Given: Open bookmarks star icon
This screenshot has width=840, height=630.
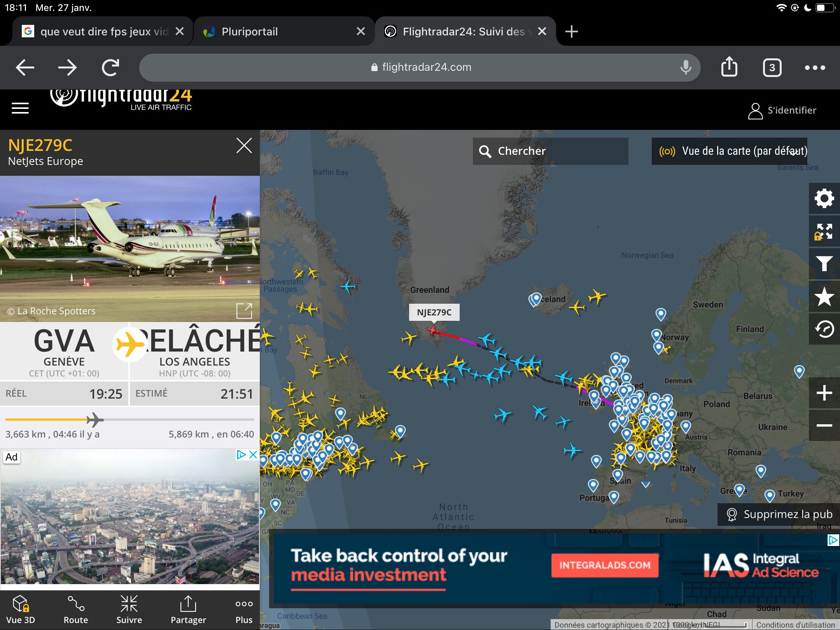Looking at the screenshot, I should tap(824, 297).
